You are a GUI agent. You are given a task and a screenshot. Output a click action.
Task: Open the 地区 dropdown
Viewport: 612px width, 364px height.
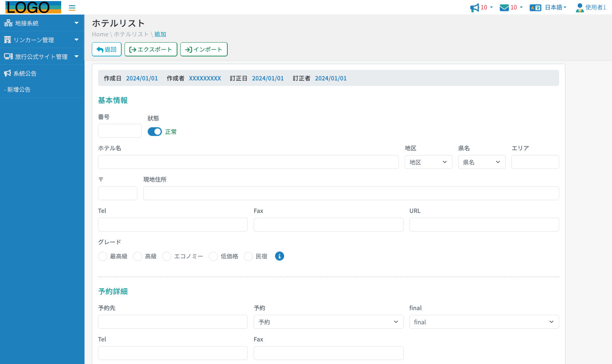click(x=428, y=162)
